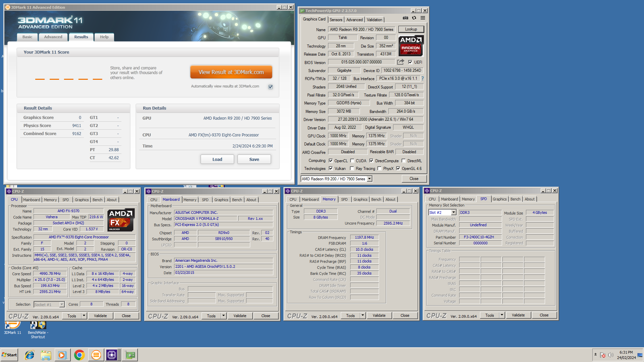Click CPU-Z Mainboard window title bar icon
Image resolution: width=644 pixels, height=362 pixels.
[x=149, y=191]
